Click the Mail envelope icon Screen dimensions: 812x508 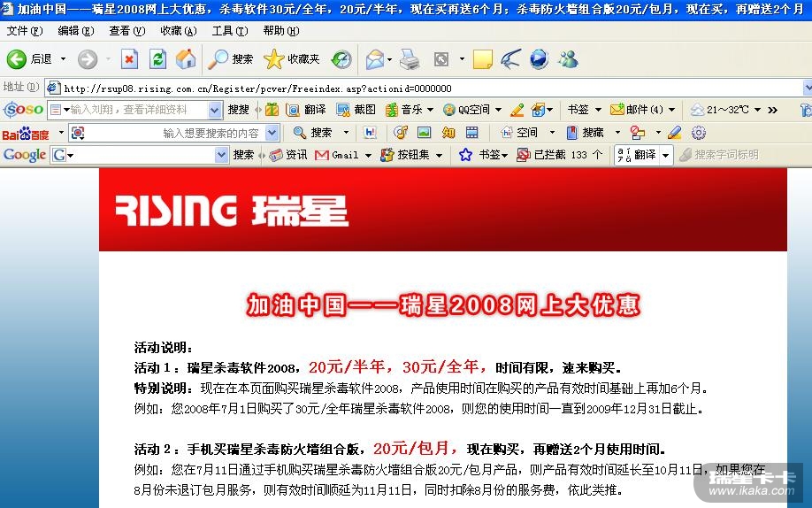coord(375,59)
